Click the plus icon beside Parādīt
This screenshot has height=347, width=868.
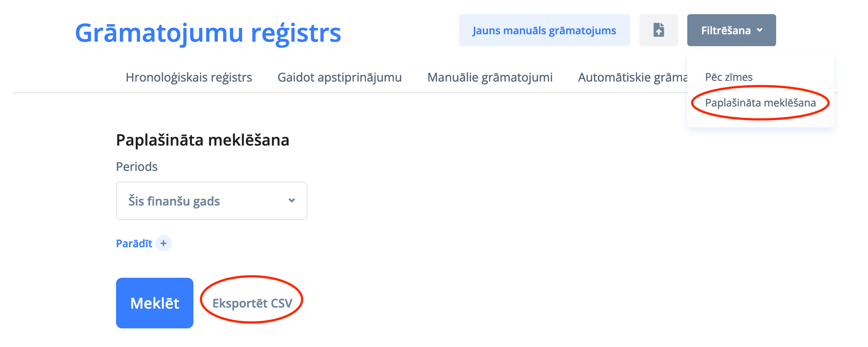coord(164,243)
